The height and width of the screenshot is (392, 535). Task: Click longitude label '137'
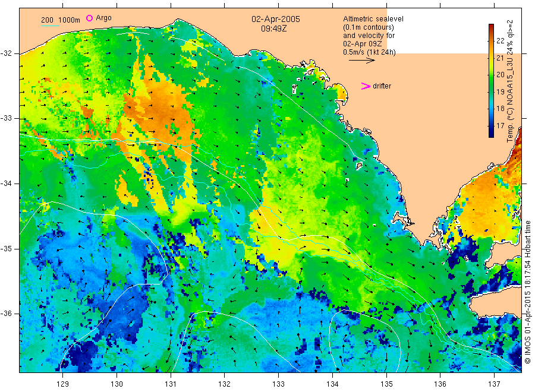pos(494,384)
